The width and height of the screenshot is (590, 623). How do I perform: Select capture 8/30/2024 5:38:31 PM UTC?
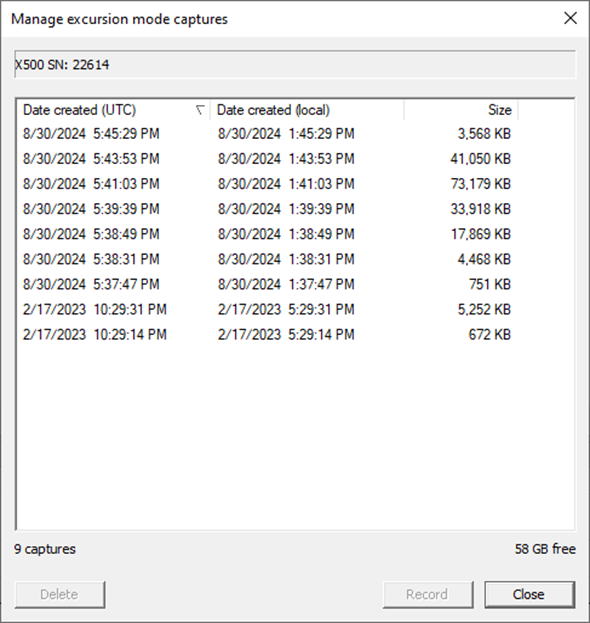91,259
